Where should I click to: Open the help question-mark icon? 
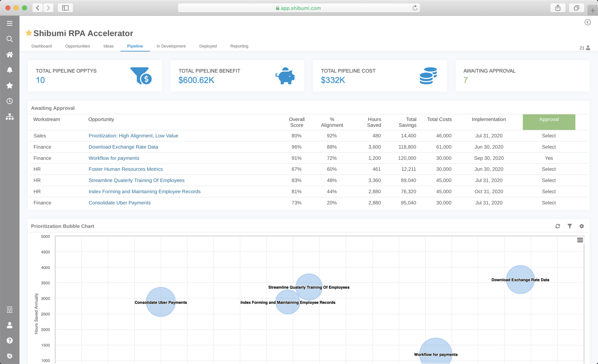click(x=10, y=340)
